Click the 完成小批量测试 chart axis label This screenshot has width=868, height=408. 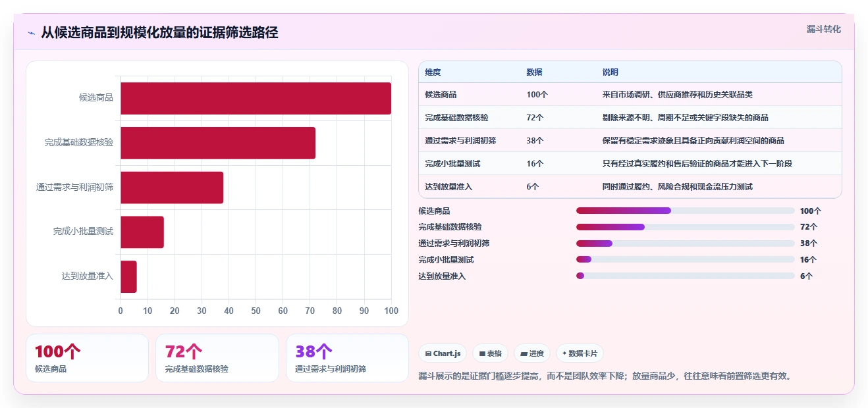click(84, 232)
